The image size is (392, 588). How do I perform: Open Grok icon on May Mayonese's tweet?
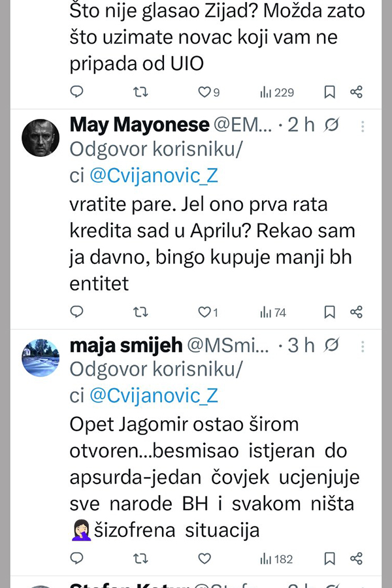(332, 125)
